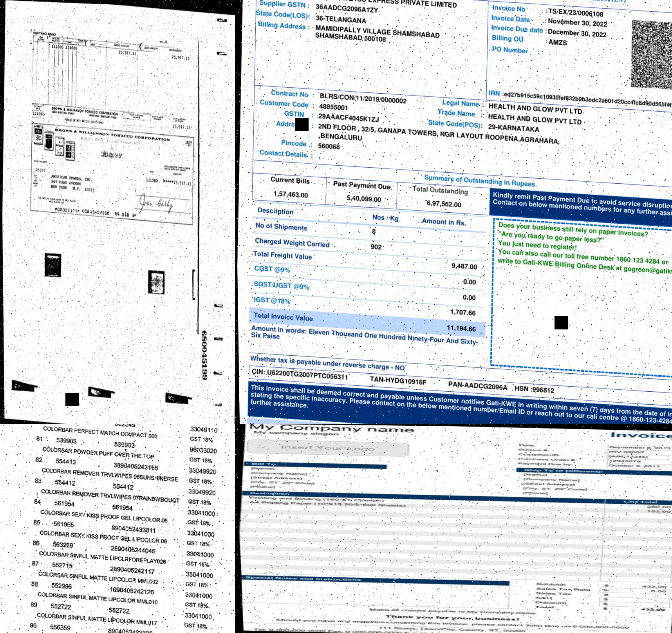Click item code "552715" in row 87
Image resolution: width=672 pixels, height=633 pixels.
coord(62,565)
